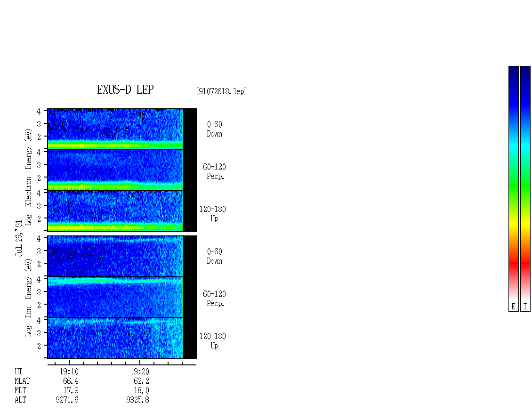Click the MLT value 18.0
The width and height of the screenshot is (532, 412).
coord(142,391)
